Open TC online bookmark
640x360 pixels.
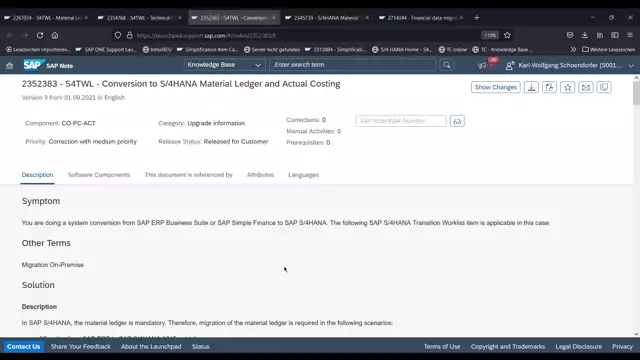click(x=452, y=49)
